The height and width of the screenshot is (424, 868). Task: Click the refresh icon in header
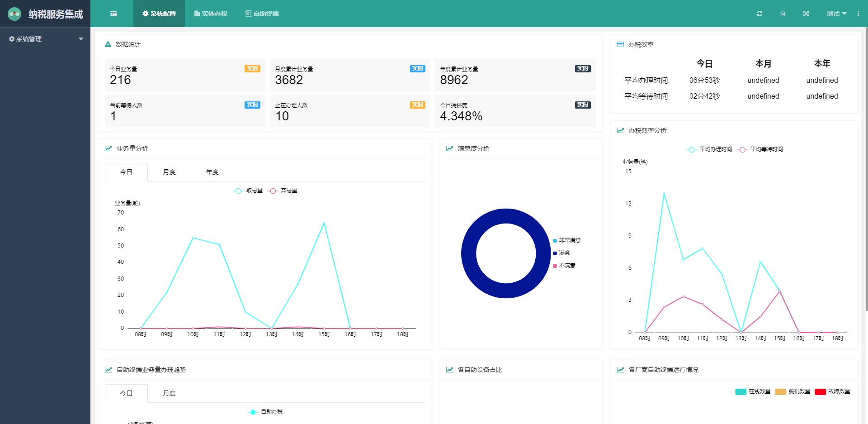759,14
